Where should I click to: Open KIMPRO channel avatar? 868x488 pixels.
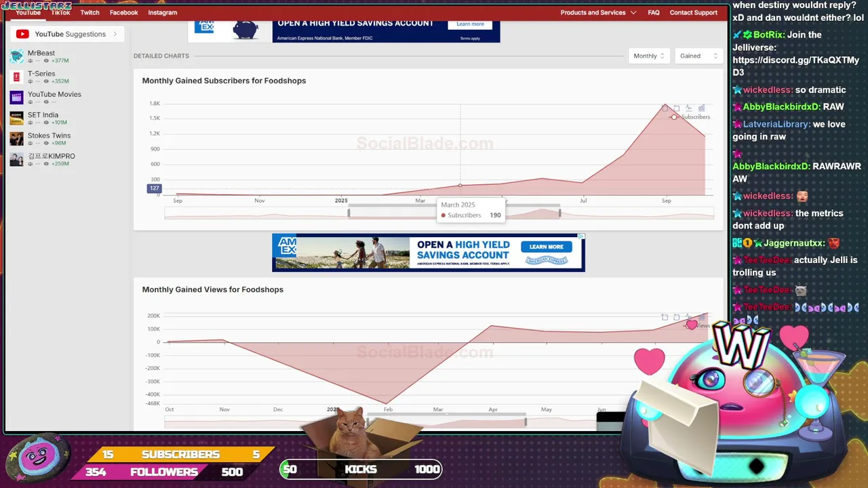click(16, 160)
